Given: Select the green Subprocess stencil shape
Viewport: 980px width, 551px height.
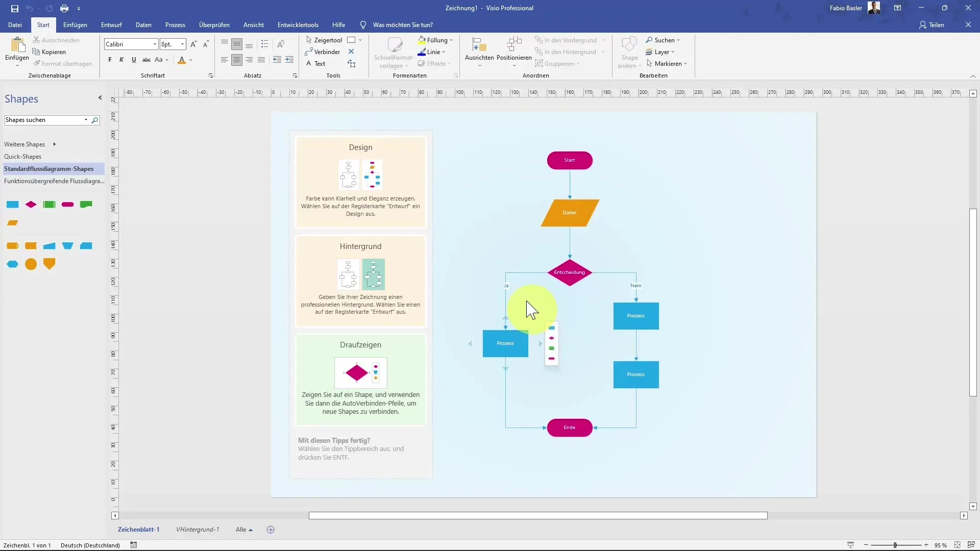Looking at the screenshot, I should click(x=49, y=205).
